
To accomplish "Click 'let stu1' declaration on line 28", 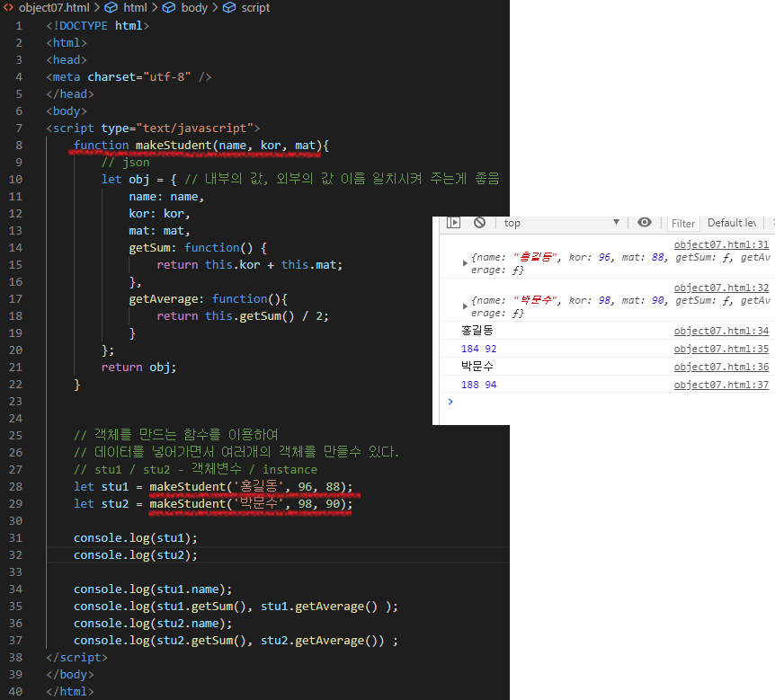I will click(x=102, y=487).
